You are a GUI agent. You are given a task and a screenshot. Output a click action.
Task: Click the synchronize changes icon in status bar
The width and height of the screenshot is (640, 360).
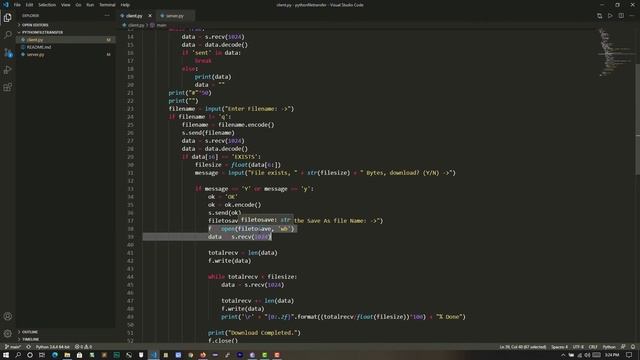click(x=28, y=347)
